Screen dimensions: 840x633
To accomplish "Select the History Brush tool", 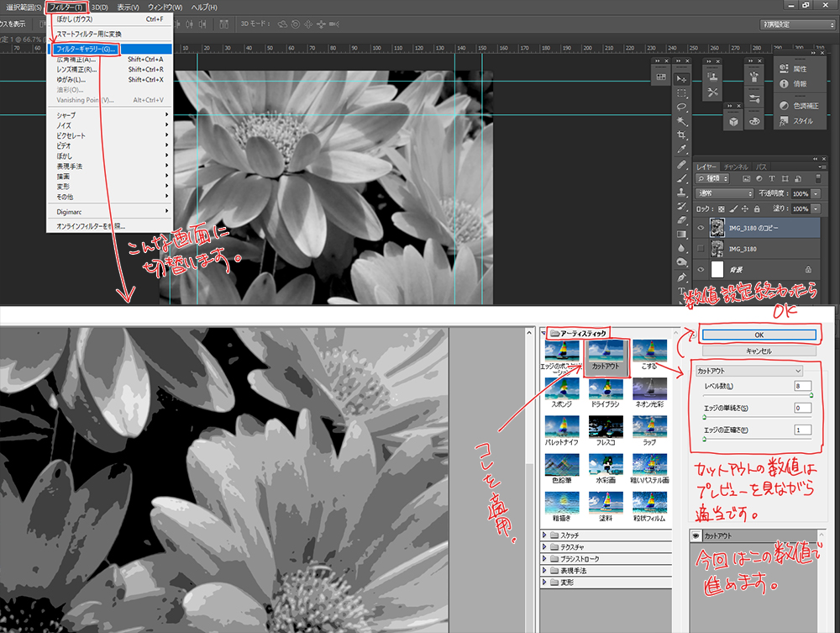I will [x=681, y=206].
